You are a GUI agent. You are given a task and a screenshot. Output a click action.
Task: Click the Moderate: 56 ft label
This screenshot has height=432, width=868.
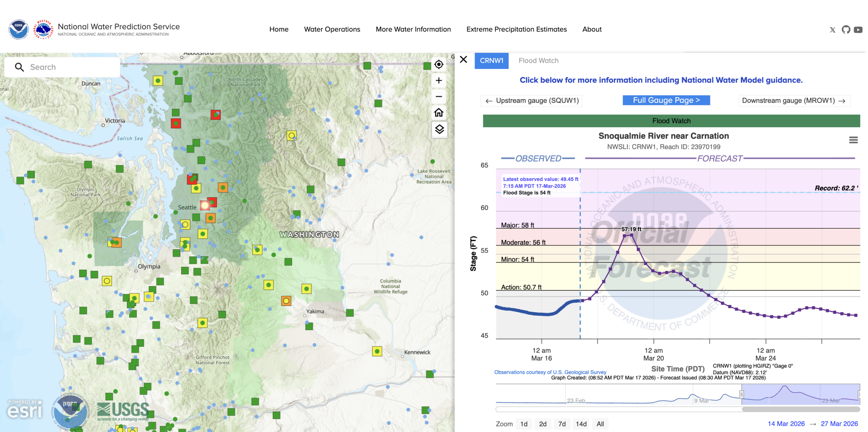tap(523, 242)
